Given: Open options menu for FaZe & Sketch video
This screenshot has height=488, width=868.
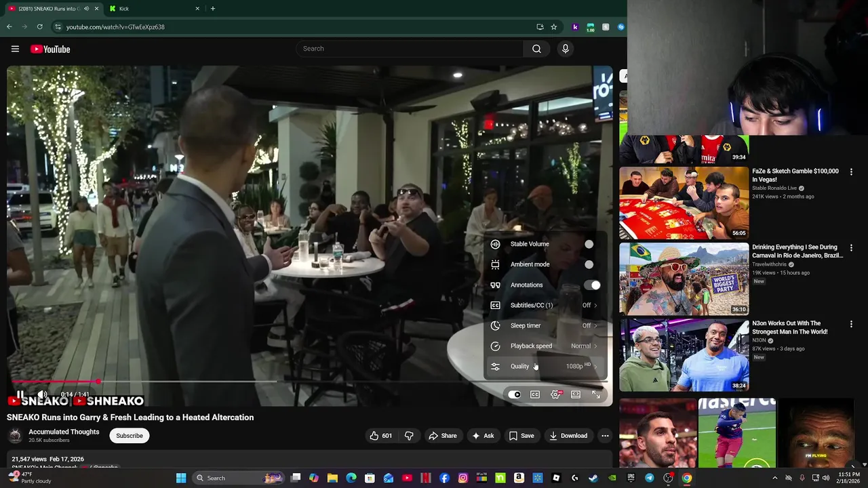Looking at the screenshot, I should (851, 172).
